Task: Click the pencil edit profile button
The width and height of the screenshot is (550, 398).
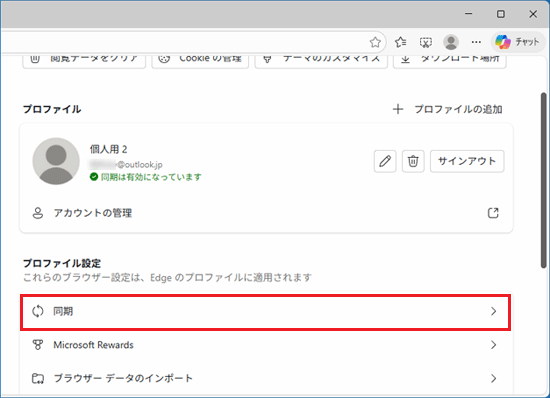Action: click(x=385, y=161)
